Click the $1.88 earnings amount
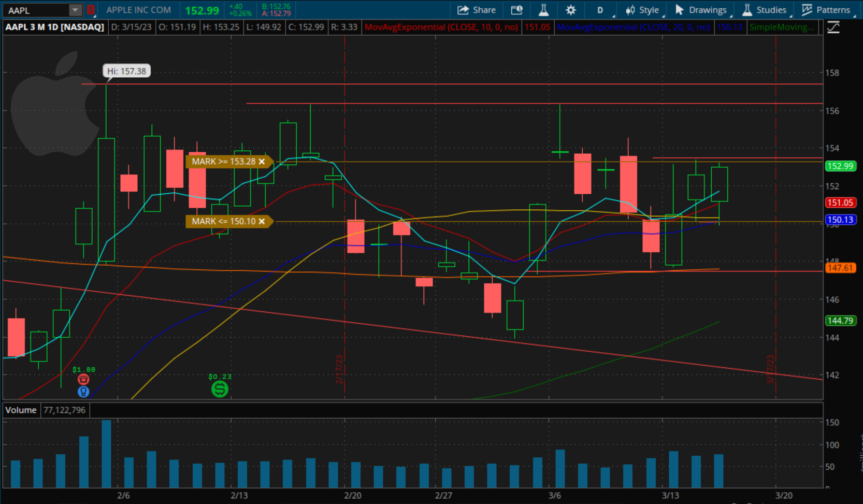The width and height of the screenshot is (863, 504). (x=84, y=369)
